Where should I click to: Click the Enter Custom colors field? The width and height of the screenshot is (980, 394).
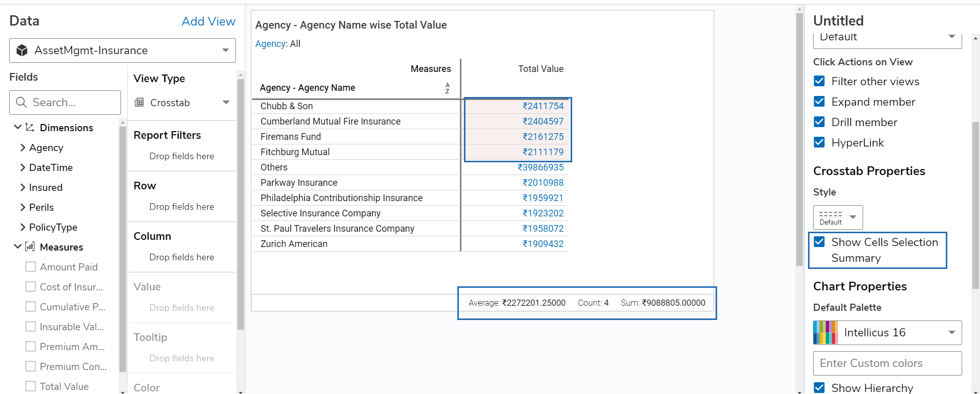point(887,363)
